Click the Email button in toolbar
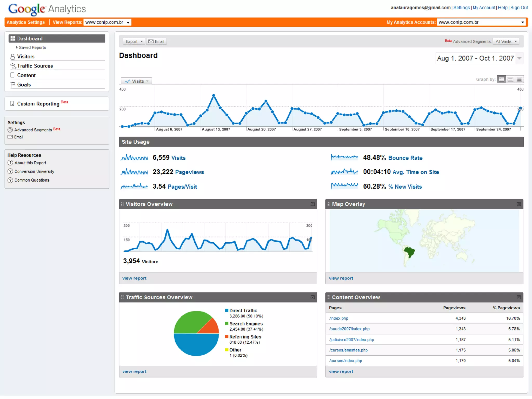Screen dimensions: 532x399 coord(156,42)
